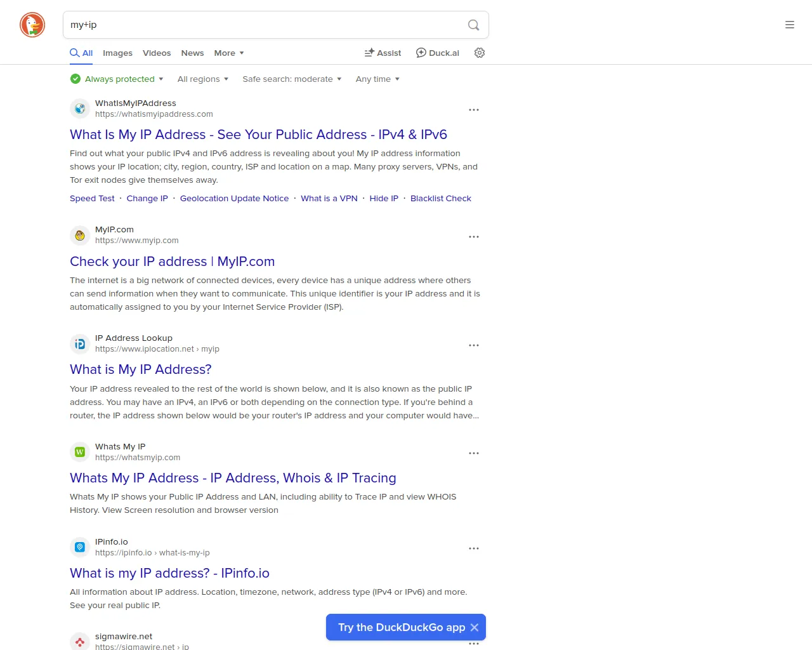Click the https://www.iplocation.net › myip URL
The width and height of the screenshot is (812, 650).
[x=157, y=349]
